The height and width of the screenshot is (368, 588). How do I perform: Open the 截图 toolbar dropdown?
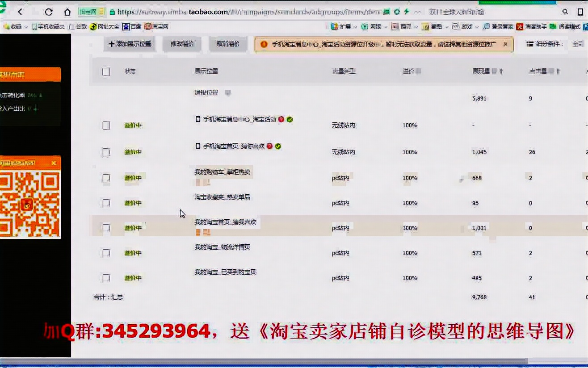tap(435, 27)
